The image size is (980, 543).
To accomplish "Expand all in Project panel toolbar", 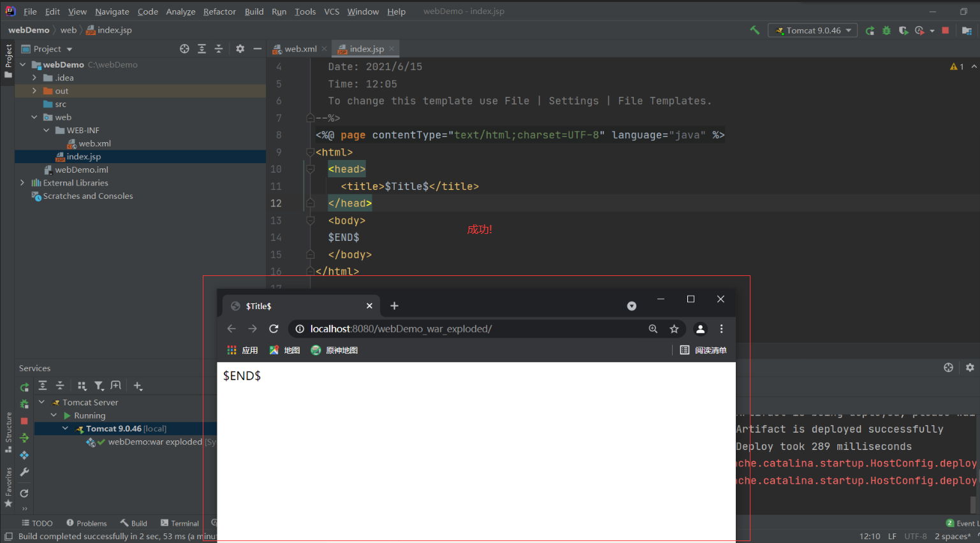I will point(201,48).
